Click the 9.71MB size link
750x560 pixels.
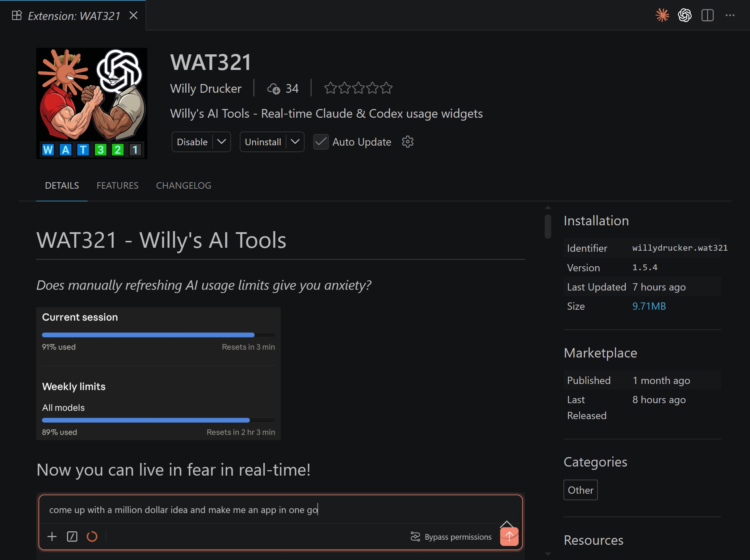tap(649, 306)
